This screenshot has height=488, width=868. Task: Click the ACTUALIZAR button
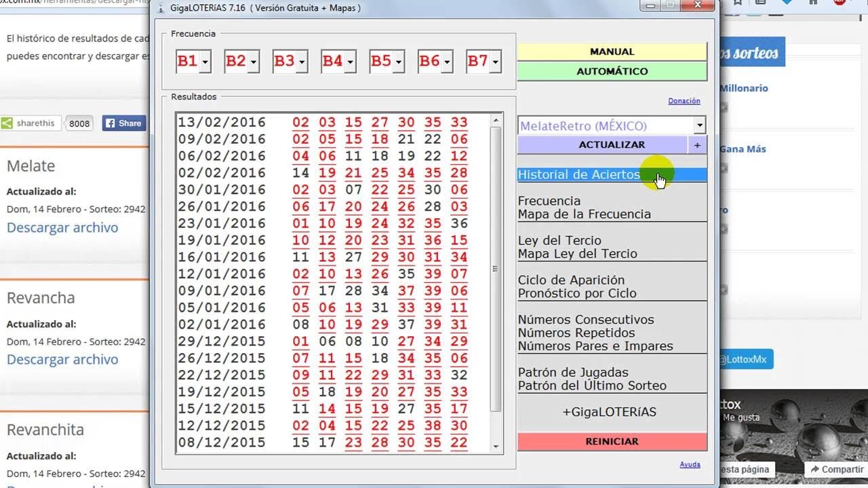(603, 144)
